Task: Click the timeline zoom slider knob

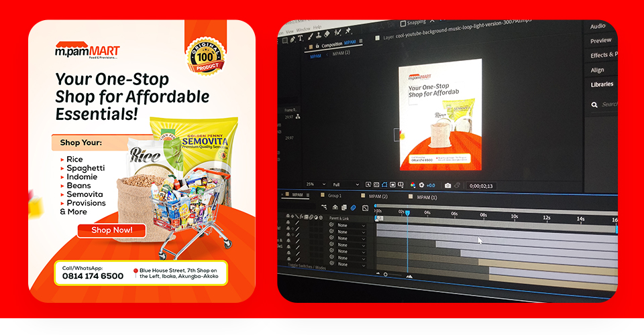Action: point(386,274)
